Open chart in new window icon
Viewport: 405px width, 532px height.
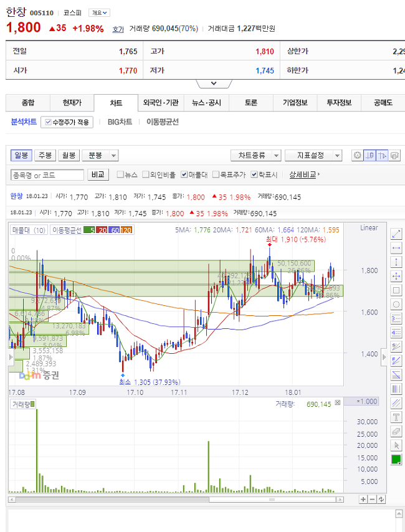394,155
